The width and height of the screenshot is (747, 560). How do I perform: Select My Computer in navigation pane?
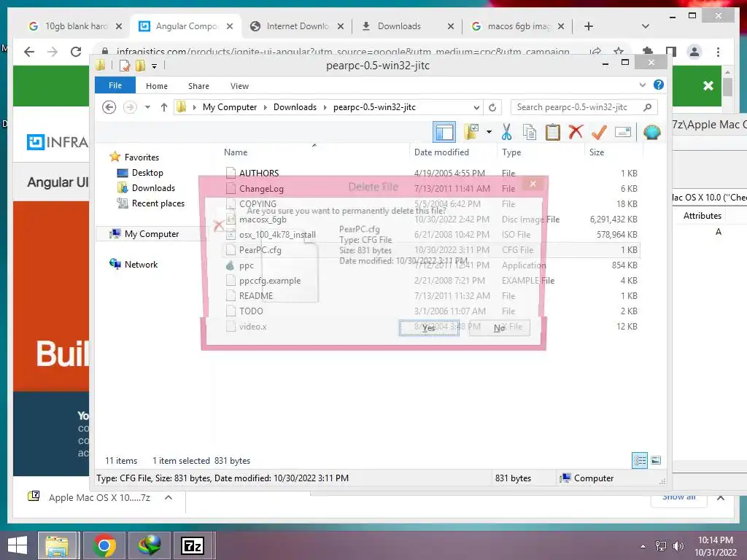[x=152, y=234]
